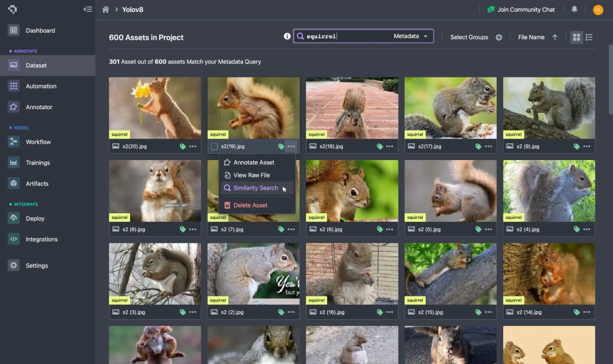Screen dimensions: 613x364
Task: Open Select Groups
Action: (x=468, y=36)
